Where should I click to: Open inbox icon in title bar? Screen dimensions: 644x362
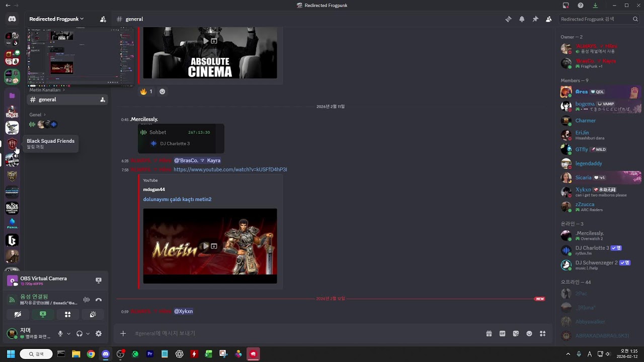tap(566, 5)
